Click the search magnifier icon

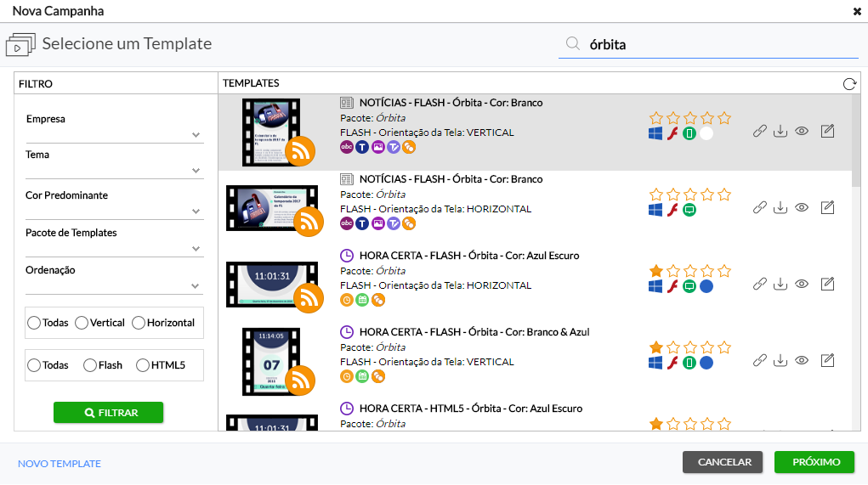pos(573,44)
